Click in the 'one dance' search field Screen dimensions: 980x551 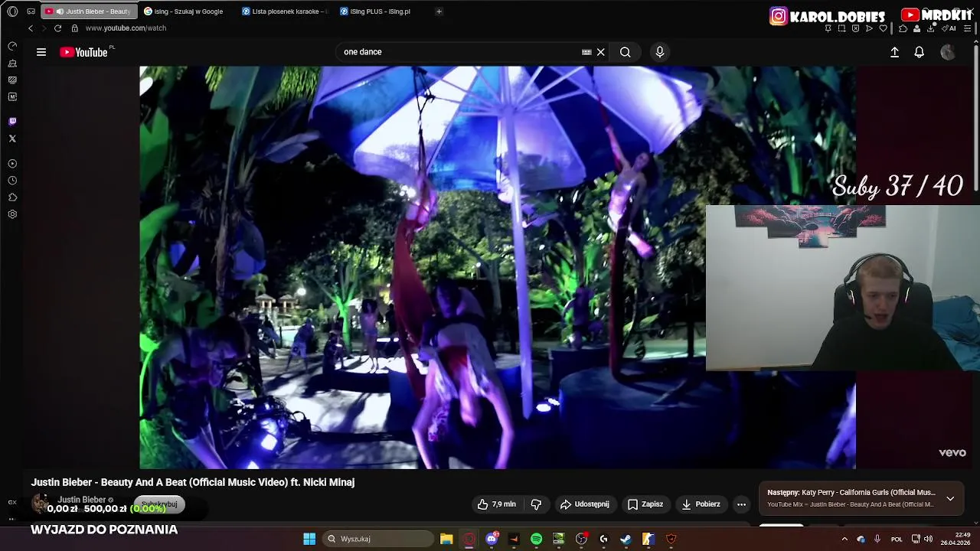pos(459,52)
